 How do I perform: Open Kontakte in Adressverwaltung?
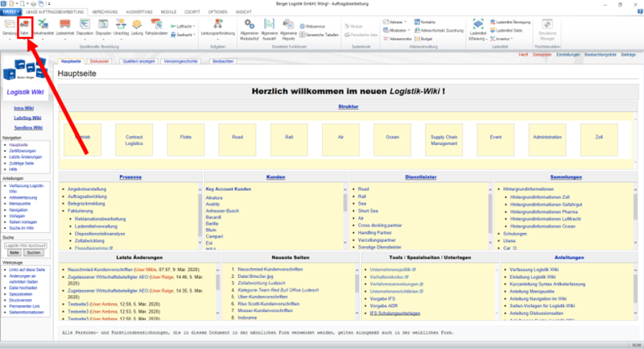[425, 22]
